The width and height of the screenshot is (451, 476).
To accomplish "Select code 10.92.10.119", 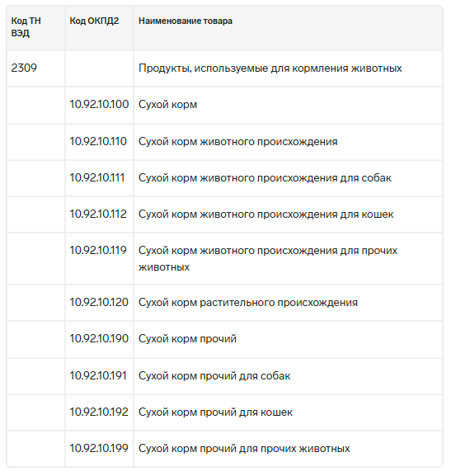I will [98, 251].
